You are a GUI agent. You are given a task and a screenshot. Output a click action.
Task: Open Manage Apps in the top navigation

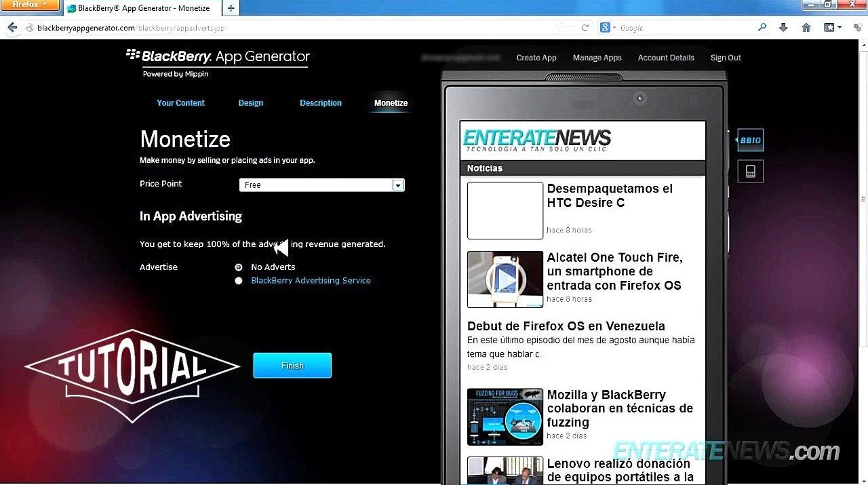point(597,58)
